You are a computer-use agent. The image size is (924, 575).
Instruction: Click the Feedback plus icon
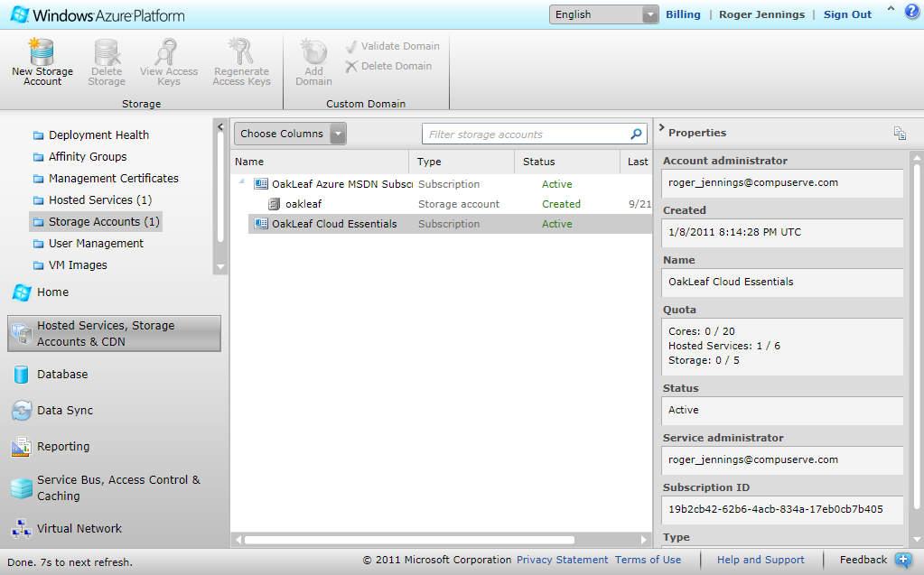pos(903,561)
